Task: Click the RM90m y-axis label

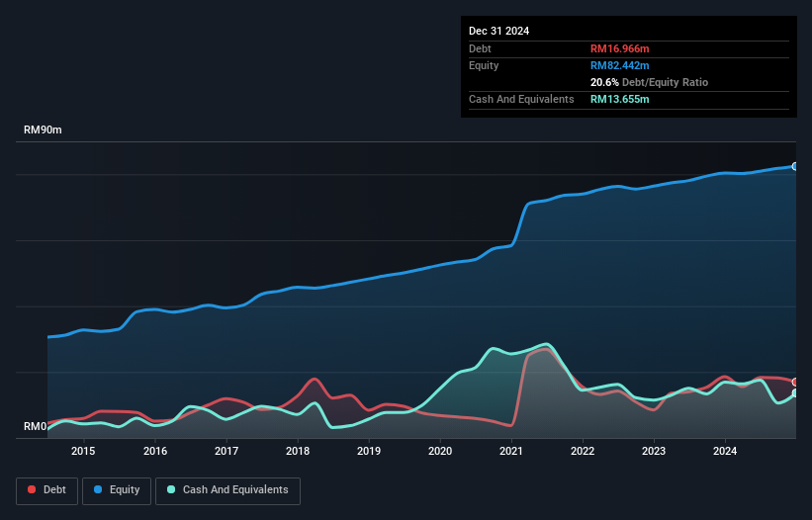Action: [43, 130]
